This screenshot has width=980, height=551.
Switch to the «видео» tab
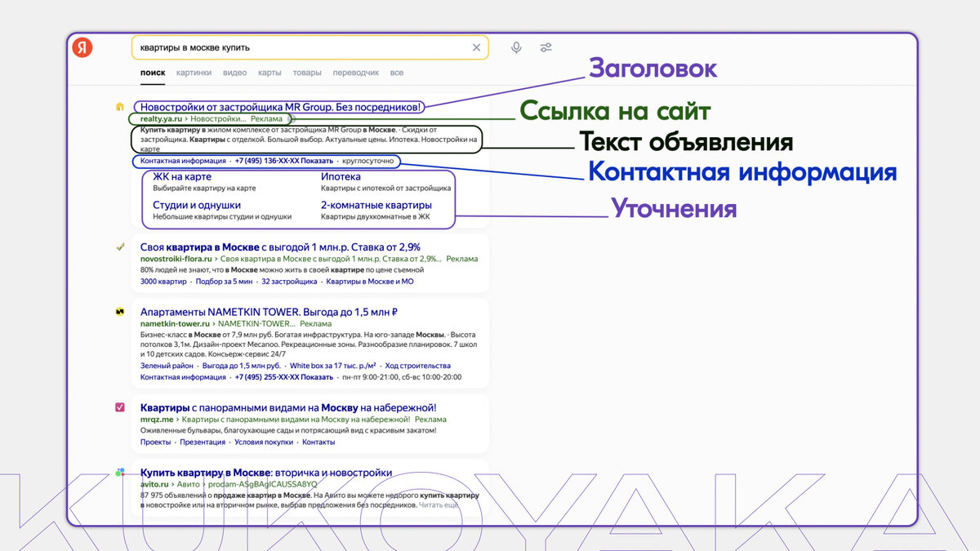coord(234,73)
